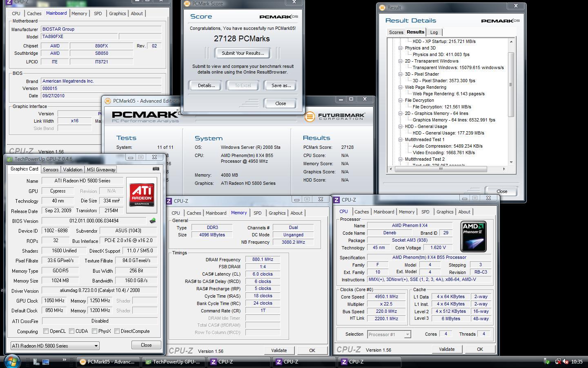The width and height of the screenshot is (588, 368).
Task: Collapse the Web Page Rendering node
Action: (x=401, y=87)
